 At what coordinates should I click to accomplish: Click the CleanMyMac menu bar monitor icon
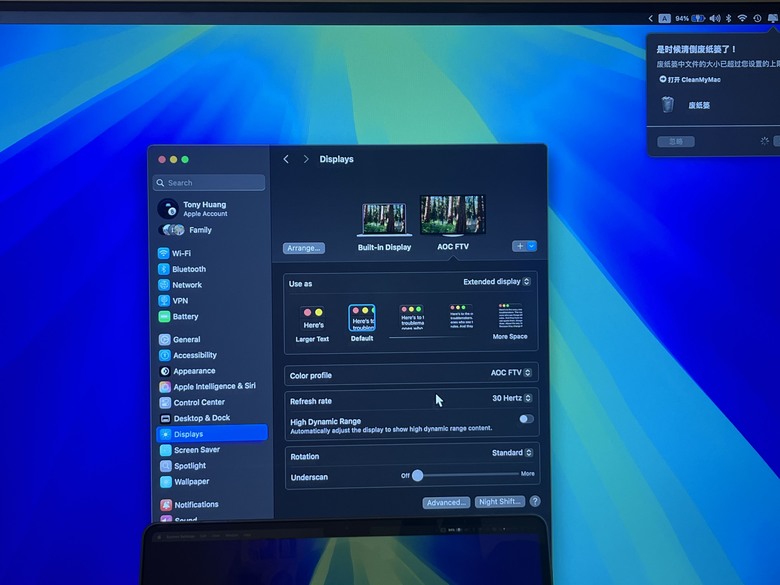pos(773,18)
